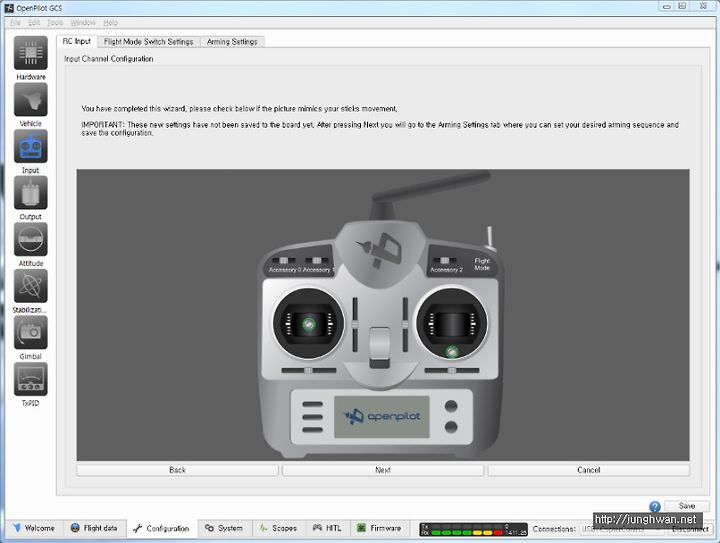The height and width of the screenshot is (543, 720).
Task: Open the Firmware mode tab
Action: 379,528
